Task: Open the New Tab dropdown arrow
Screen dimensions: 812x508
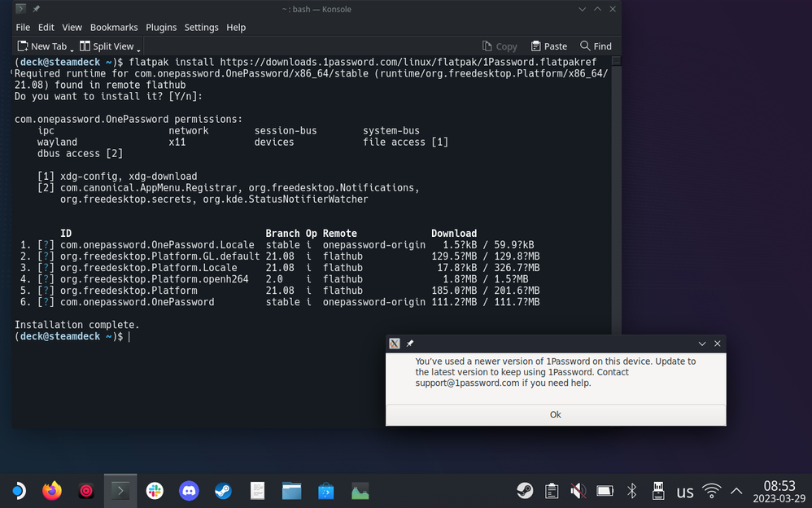Action: pos(72,49)
